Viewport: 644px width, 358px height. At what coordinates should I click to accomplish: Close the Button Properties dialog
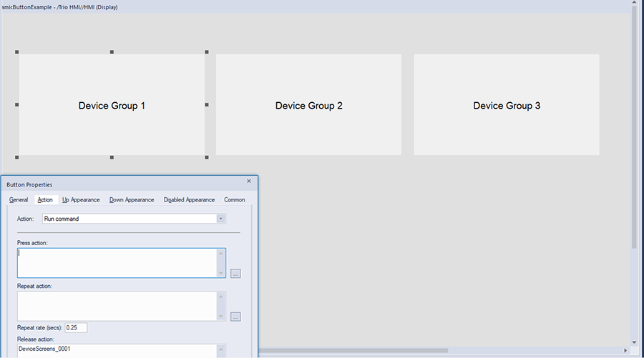pos(249,181)
